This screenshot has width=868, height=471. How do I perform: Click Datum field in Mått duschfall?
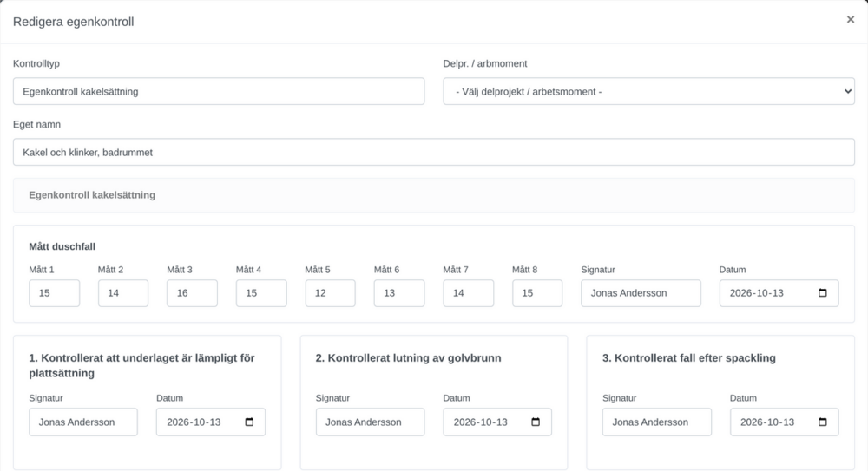pyautogui.click(x=779, y=293)
